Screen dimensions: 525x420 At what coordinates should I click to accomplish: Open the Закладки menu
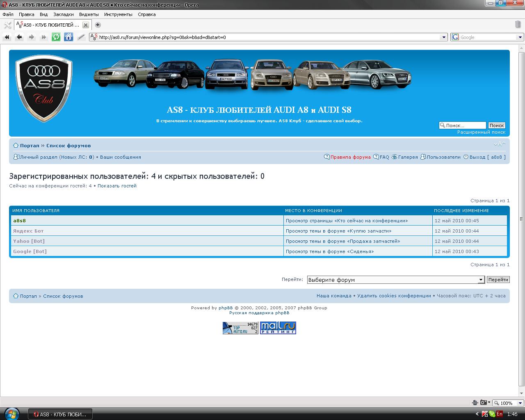(x=63, y=14)
